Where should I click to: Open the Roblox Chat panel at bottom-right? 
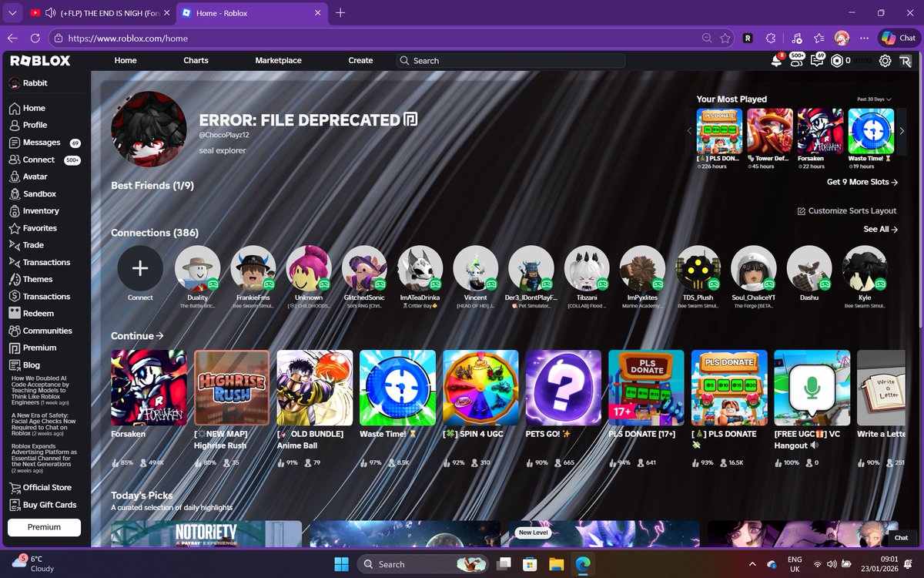tap(900, 538)
